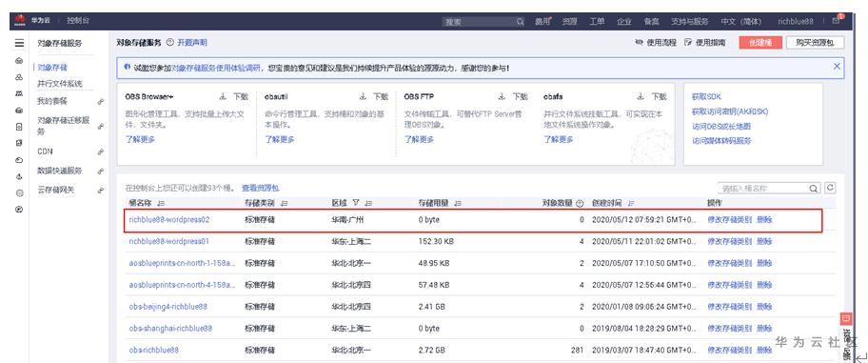Image resolution: width=868 pixels, height=363 pixels.
Task: Sort buckets by 桶名称 column
Action: [x=161, y=203]
